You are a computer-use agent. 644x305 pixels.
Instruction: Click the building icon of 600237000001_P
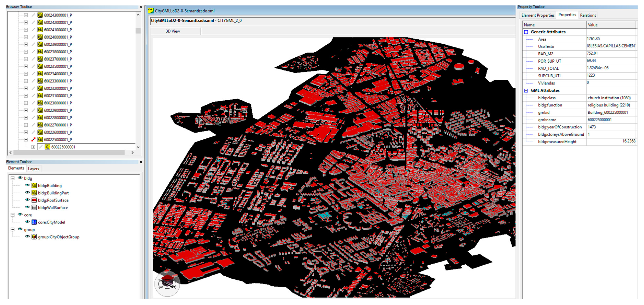coord(40,59)
